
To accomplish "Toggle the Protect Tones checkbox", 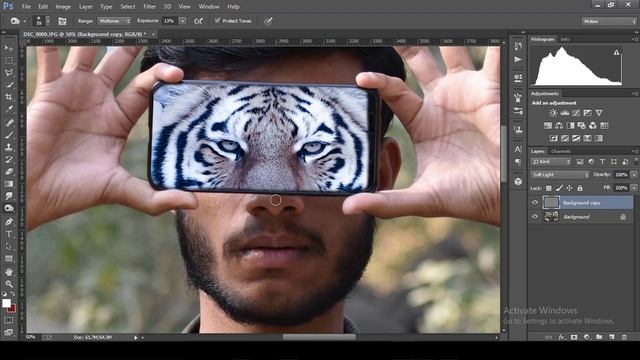I will [x=218, y=20].
